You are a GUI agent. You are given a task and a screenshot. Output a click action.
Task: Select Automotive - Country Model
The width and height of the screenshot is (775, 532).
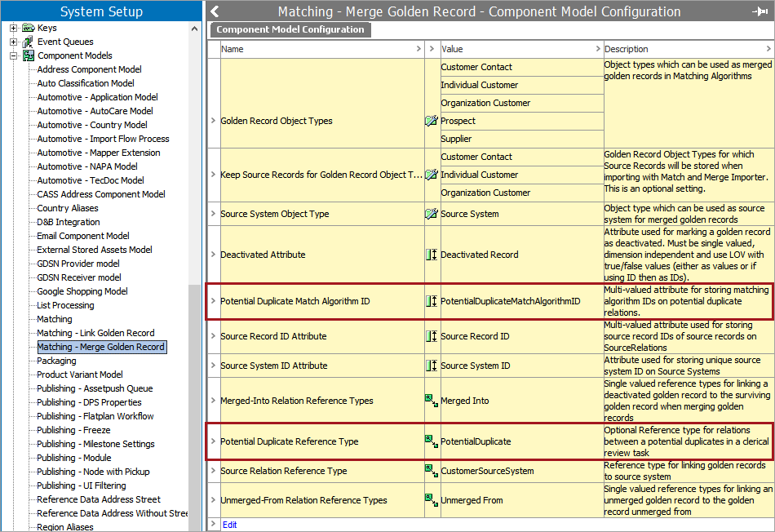coord(92,125)
